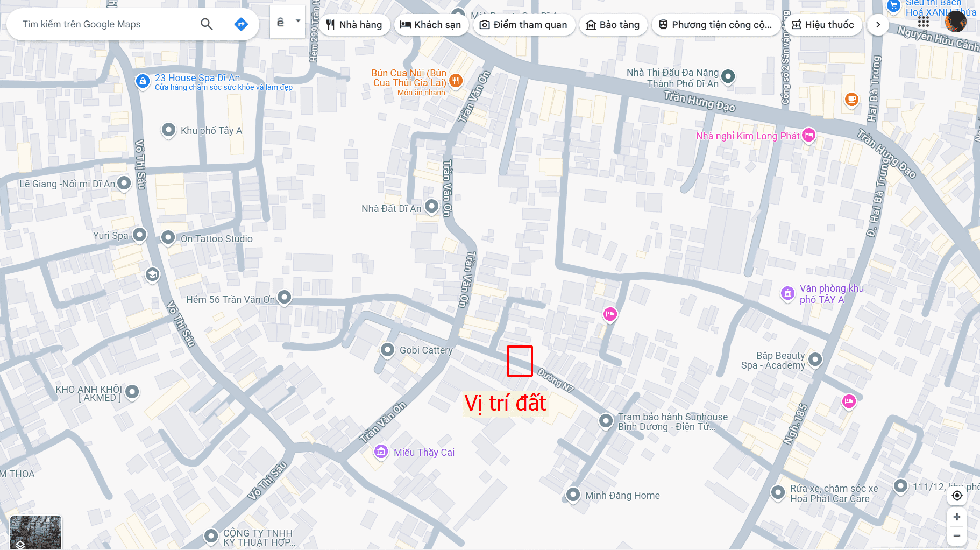980x550 pixels.
Task: Zoom in with the plus button
Action: [957, 517]
